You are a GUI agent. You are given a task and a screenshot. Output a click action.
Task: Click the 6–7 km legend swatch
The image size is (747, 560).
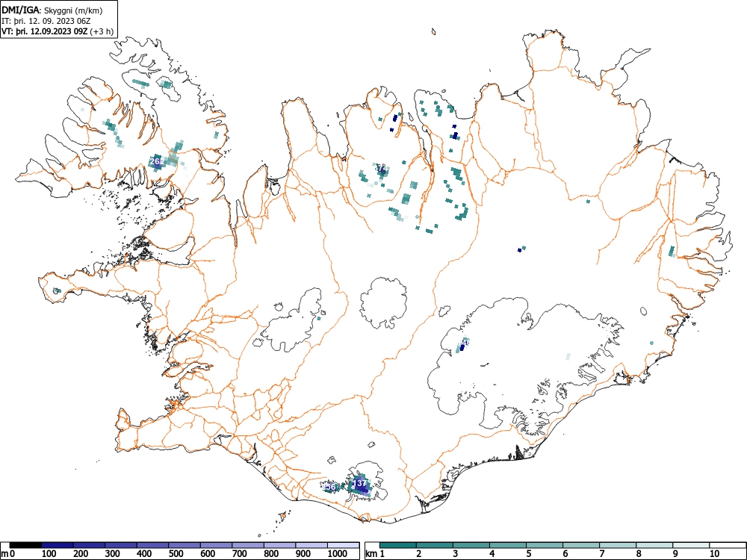(x=580, y=545)
